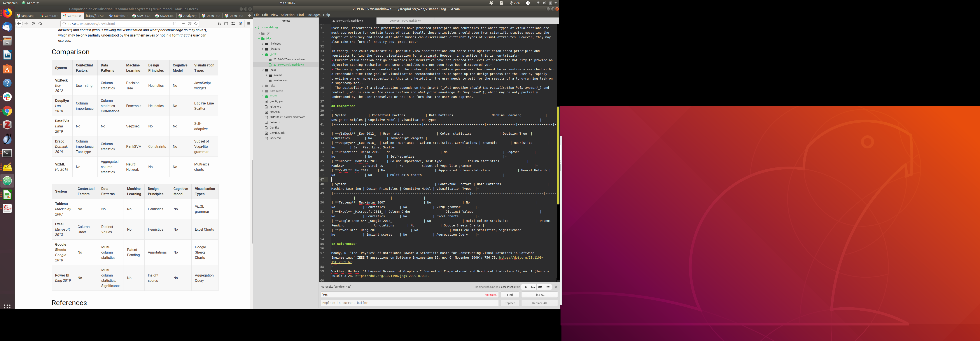Open Firefox reader view icon

click(175, 24)
